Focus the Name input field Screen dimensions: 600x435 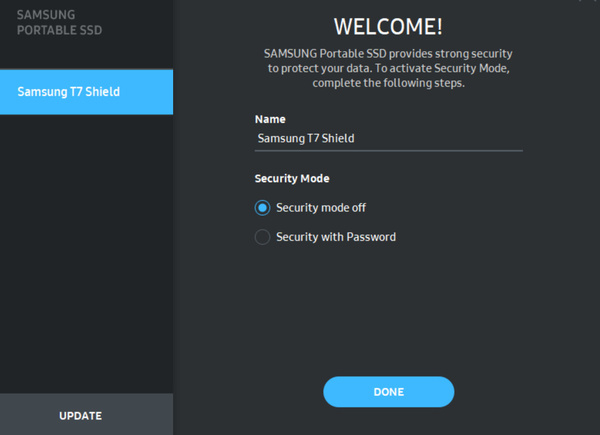click(x=388, y=138)
